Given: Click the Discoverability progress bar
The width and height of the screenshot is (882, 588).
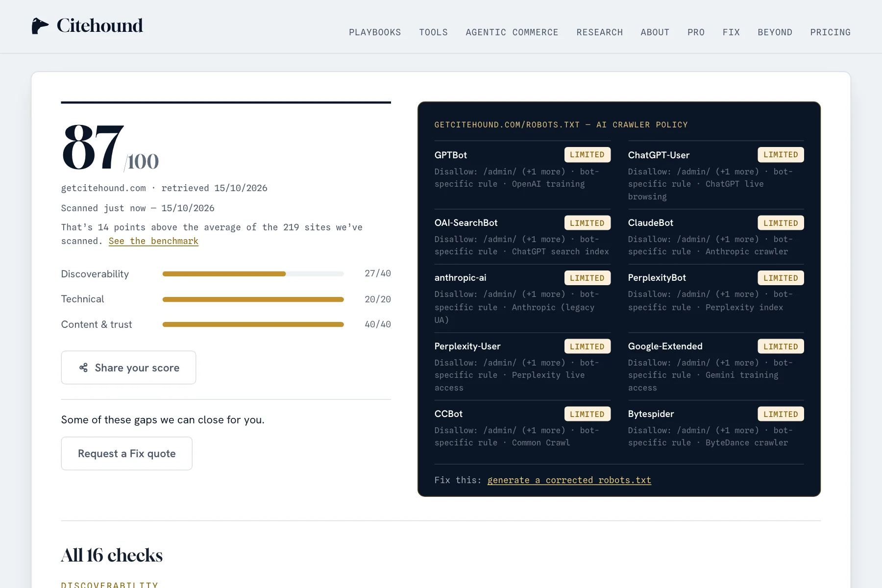Looking at the screenshot, I should [253, 274].
